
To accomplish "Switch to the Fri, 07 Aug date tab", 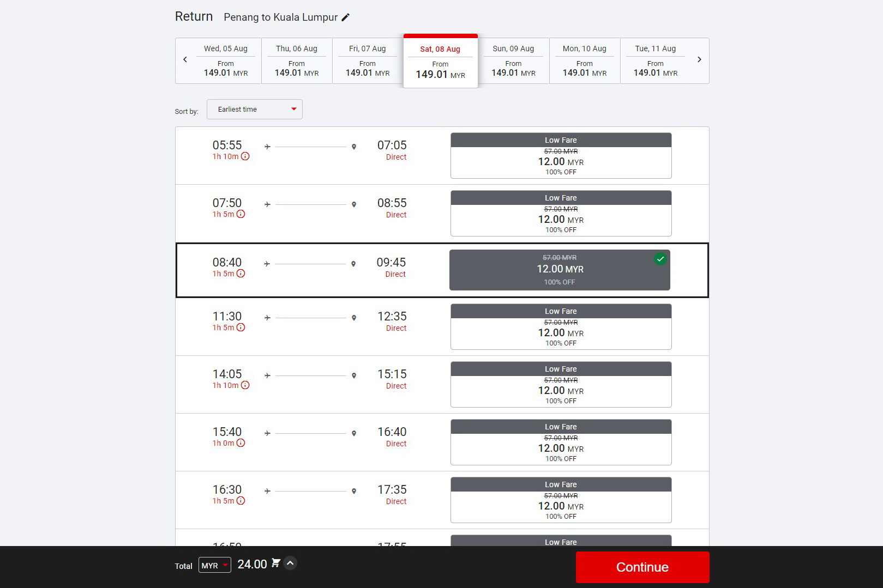I will 367,60.
